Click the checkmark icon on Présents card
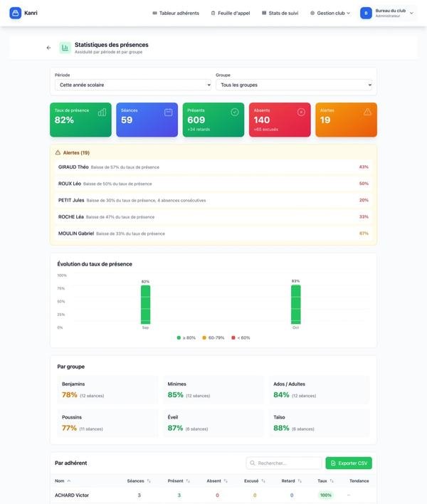The width and height of the screenshot is (427, 504). 235,112
